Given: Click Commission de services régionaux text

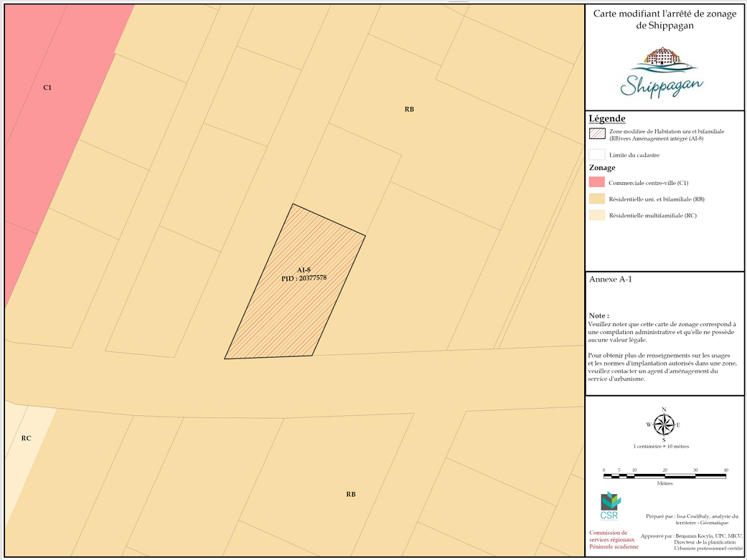Looking at the screenshot, I should [x=611, y=539].
